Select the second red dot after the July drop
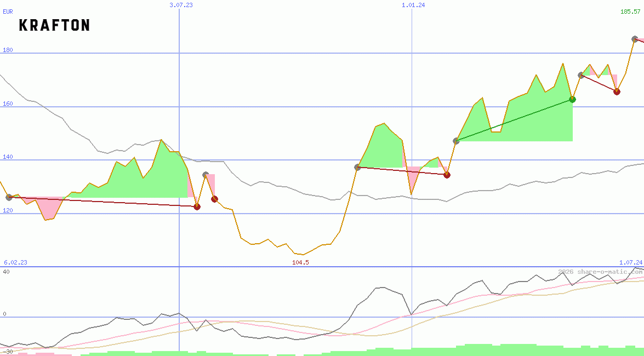The image size is (644, 356). pyautogui.click(x=214, y=198)
